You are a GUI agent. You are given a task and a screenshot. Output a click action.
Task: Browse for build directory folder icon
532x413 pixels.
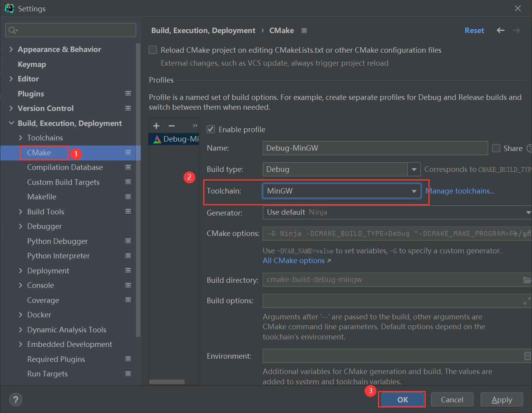tap(527, 280)
